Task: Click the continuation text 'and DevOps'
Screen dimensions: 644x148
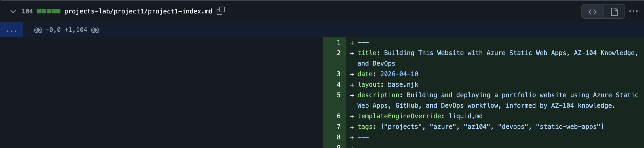Action: tap(376, 63)
